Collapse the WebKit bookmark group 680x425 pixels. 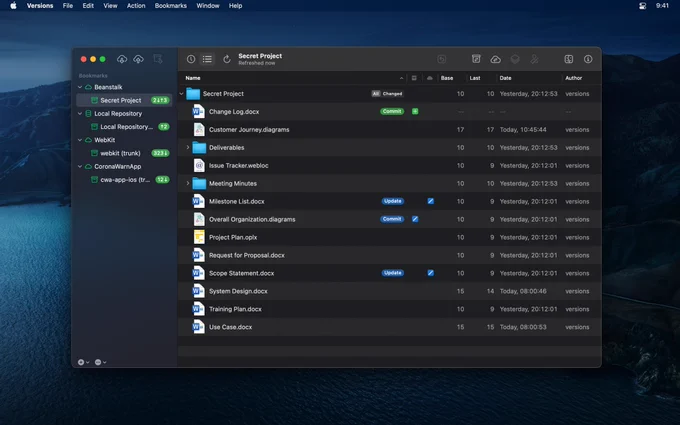[80, 140]
